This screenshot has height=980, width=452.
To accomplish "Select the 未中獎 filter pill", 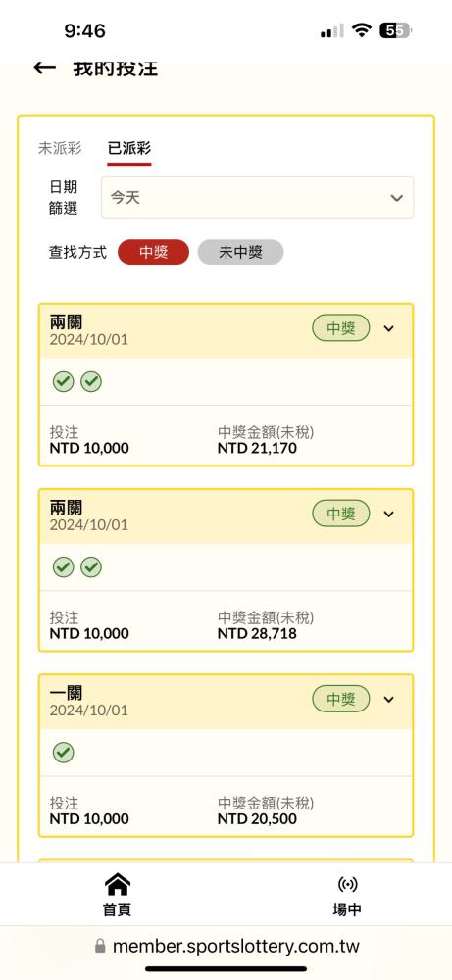I will 240,252.
